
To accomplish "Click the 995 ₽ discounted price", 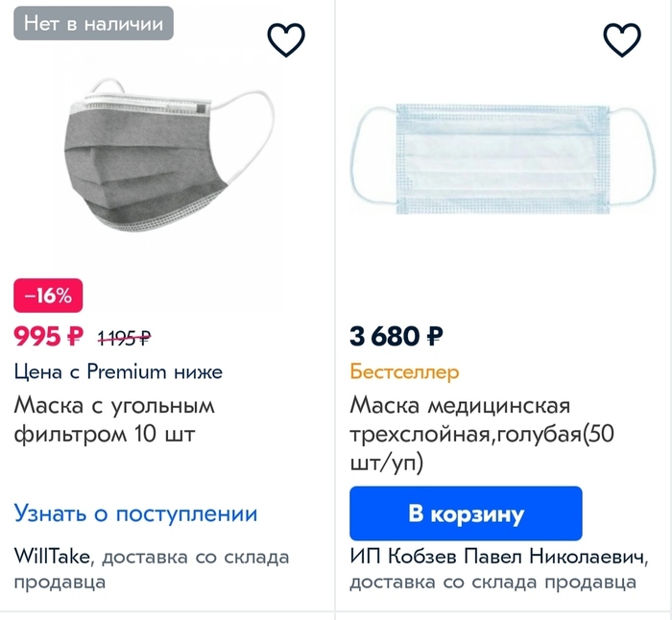I will click(49, 337).
